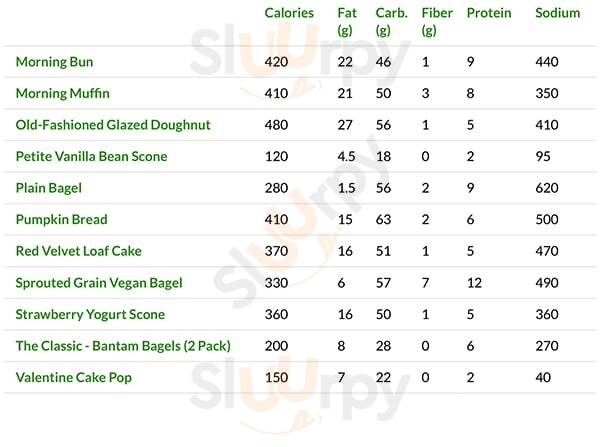The height and width of the screenshot is (447, 600).
Task: Click the Calories column header
Action: [289, 13]
